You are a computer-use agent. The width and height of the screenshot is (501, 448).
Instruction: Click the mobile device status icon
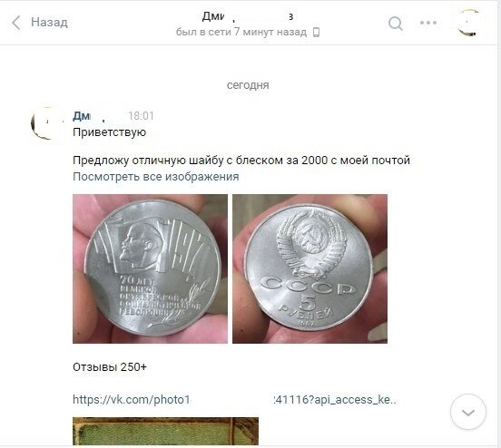coord(316,33)
